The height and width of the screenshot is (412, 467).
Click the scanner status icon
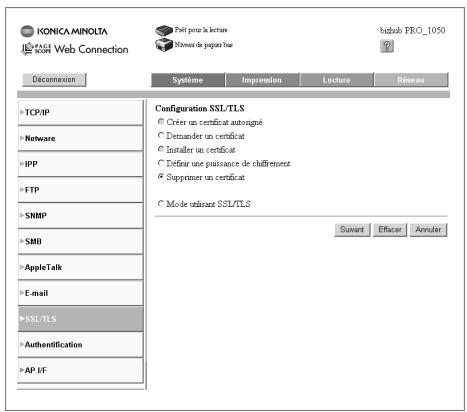pyautogui.click(x=164, y=30)
